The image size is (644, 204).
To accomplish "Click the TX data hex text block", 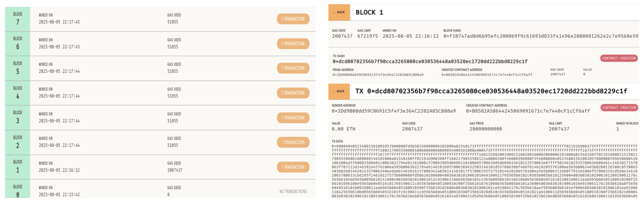I will pyautogui.click(x=484, y=171).
